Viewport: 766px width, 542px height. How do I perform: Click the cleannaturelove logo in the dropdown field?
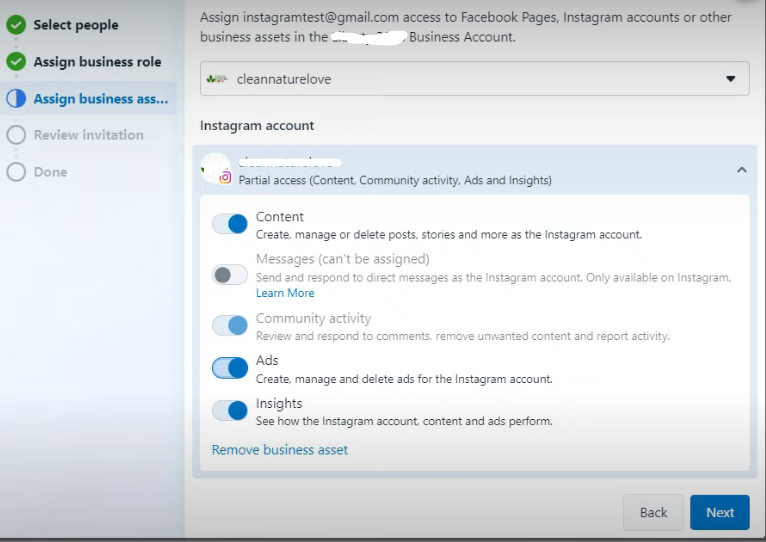(217, 79)
